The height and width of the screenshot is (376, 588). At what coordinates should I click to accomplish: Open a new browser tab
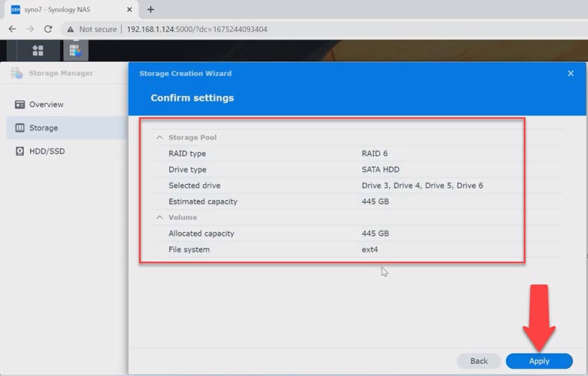[x=151, y=10]
